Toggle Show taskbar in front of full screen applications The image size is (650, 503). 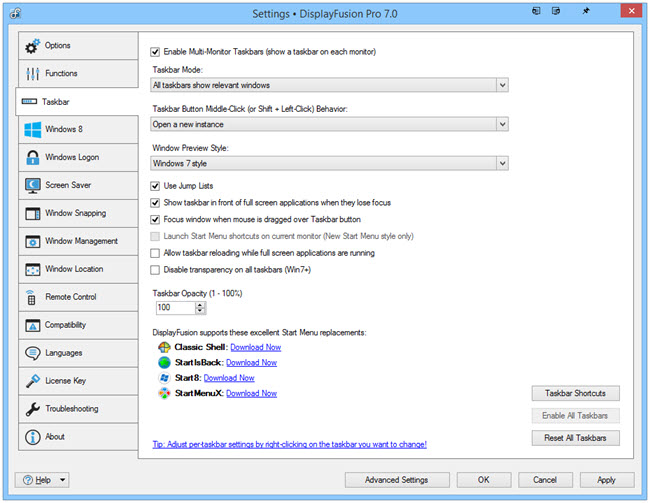pos(155,203)
